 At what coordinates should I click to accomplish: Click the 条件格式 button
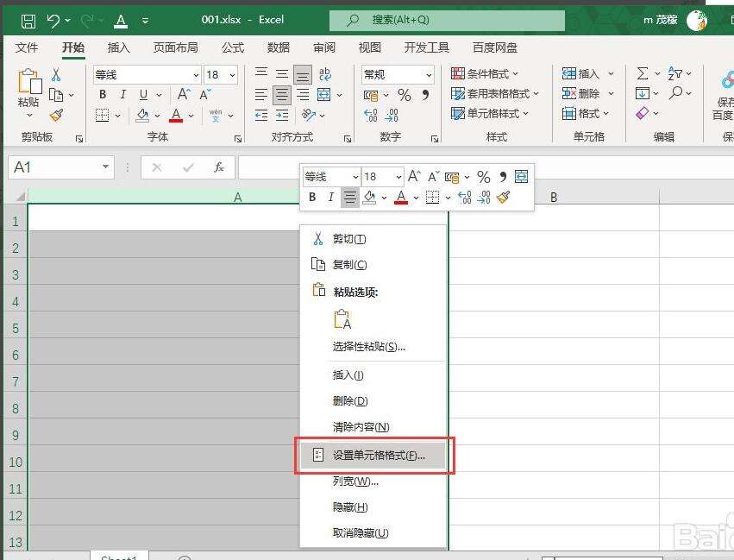coord(487,74)
